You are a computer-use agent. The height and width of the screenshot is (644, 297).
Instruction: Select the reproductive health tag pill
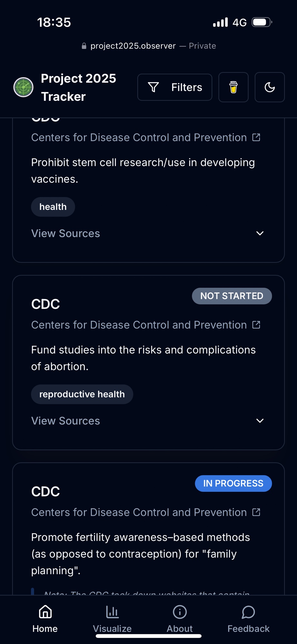pyautogui.click(x=82, y=394)
